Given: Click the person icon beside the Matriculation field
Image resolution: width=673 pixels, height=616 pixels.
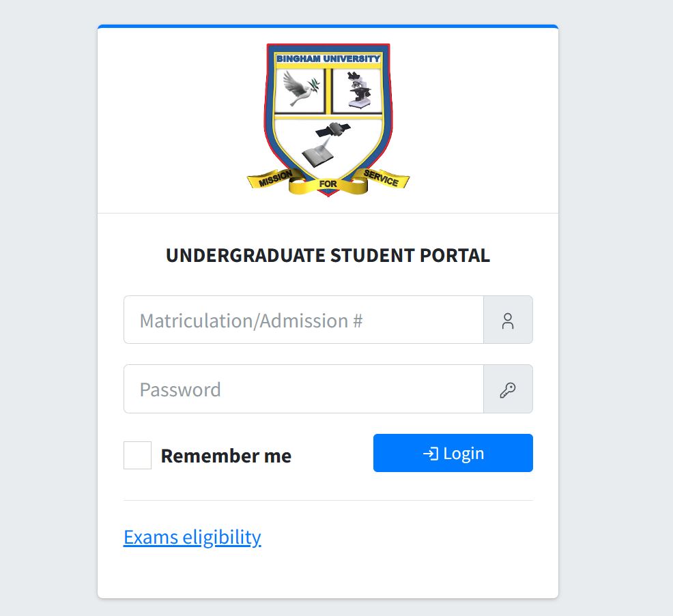Looking at the screenshot, I should click(x=507, y=321).
